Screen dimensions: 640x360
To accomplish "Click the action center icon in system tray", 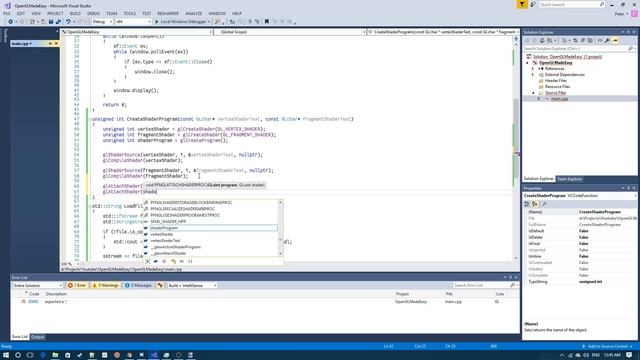I will pos(629,355).
